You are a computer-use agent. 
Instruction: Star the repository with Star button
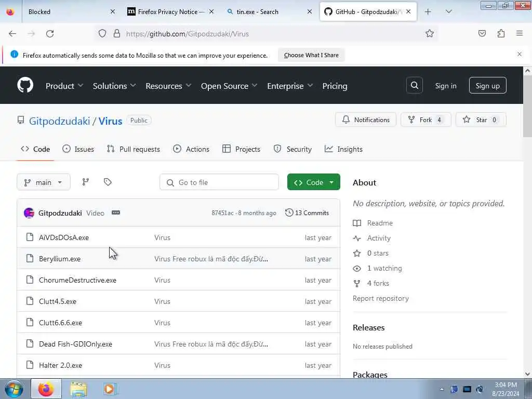tap(481, 120)
